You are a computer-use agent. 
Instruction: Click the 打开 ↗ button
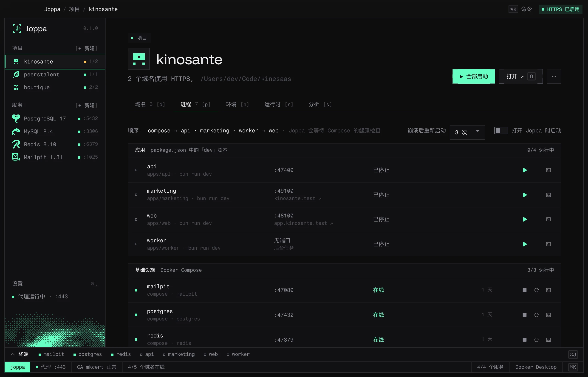coord(521,76)
